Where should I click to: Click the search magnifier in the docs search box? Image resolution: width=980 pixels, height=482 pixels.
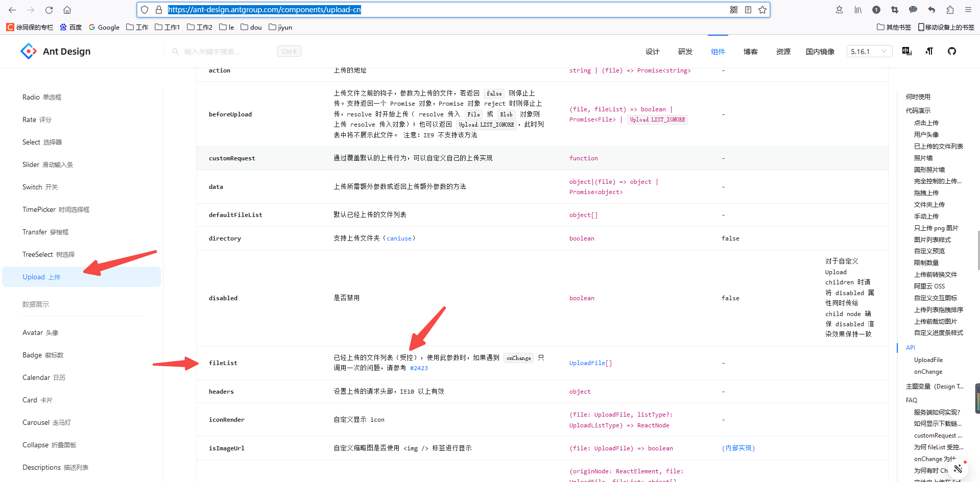[x=176, y=51]
